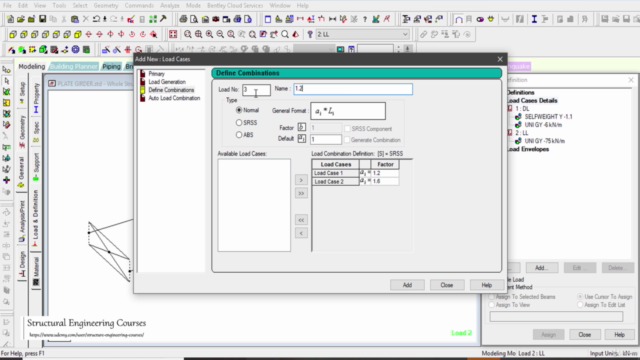Select Load Envelopes in definition tree
The width and height of the screenshot is (640, 360).
pos(528,149)
